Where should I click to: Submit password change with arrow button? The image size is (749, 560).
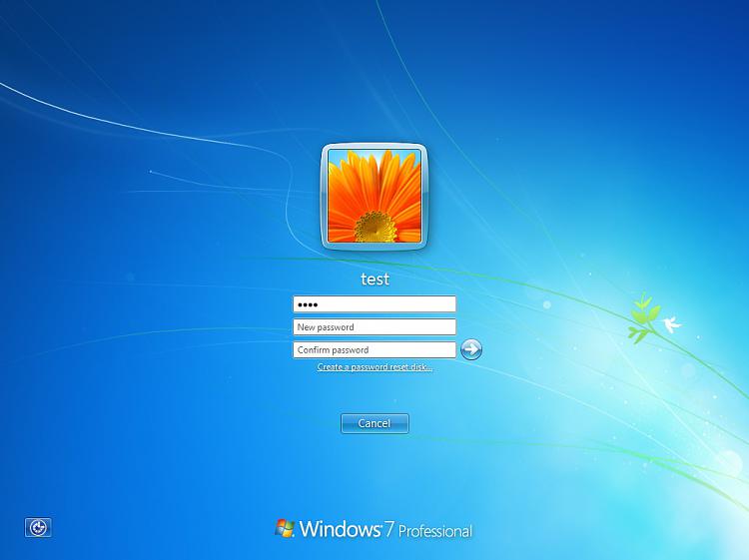471,349
